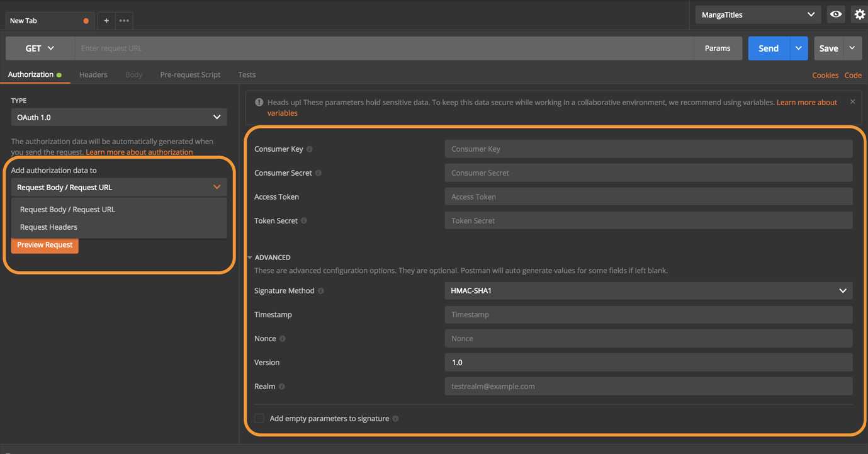Click the Enter request URL field
Image resolution: width=868 pixels, height=454 pixels.
384,48
